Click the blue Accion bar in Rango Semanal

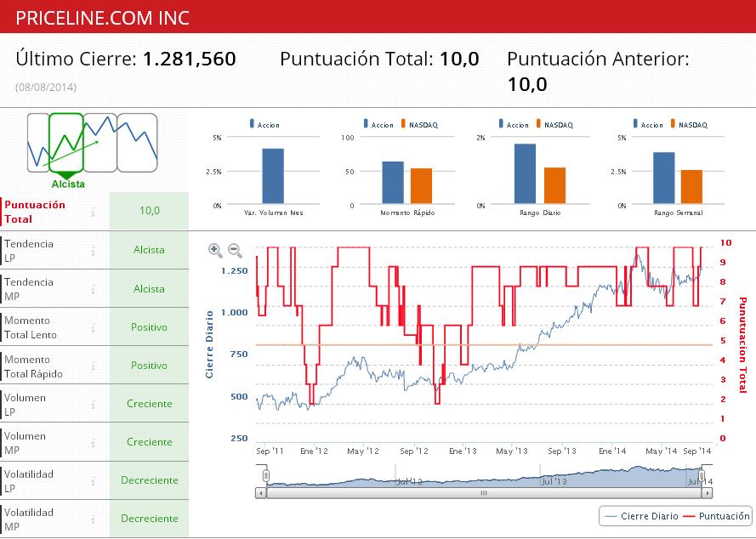pyautogui.click(x=664, y=178)
